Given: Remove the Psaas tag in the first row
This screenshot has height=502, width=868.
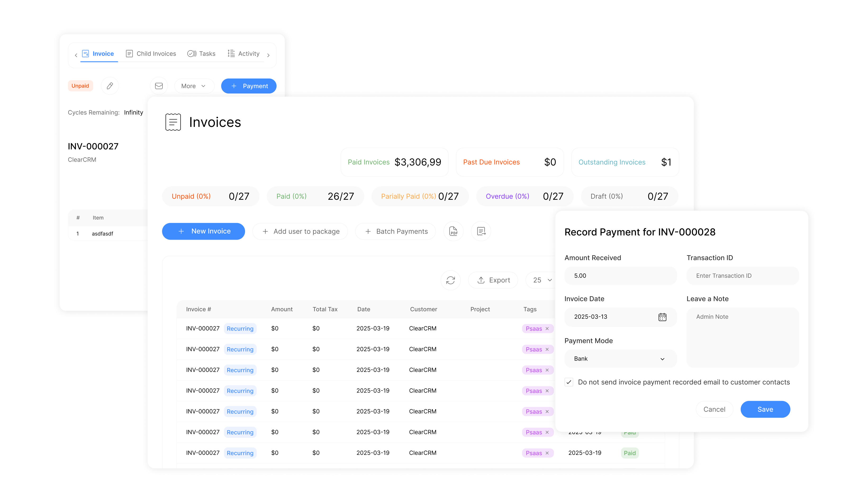Looking at the screenshot, I should coord(547,328).
